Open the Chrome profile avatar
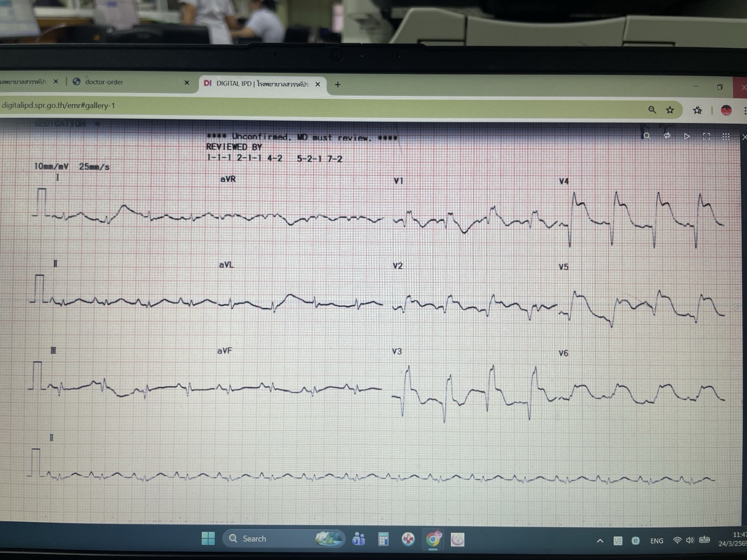Image resolution: width=747 pixels, height=560 pixels. [726, 110]
